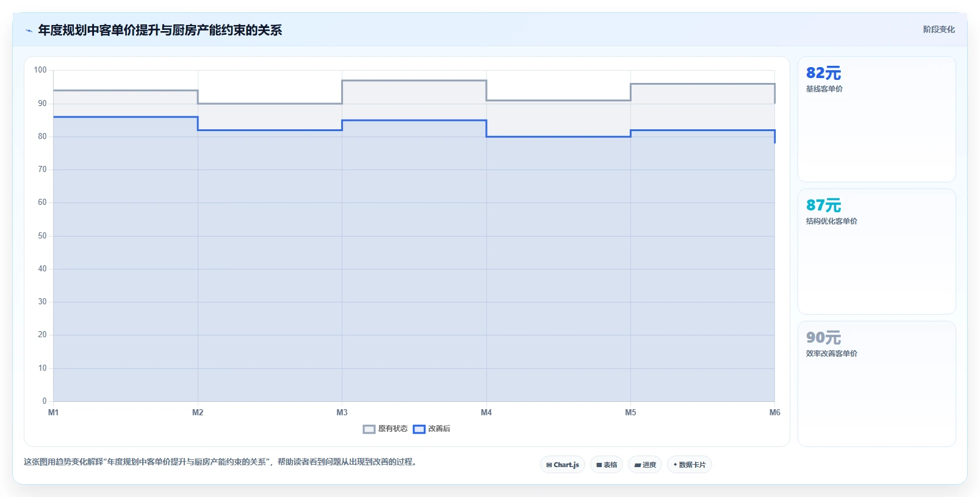The width and height of the screenshot is (980, 497).
Task: Click the 表格 tag
Action: click(x=607, y=465)
